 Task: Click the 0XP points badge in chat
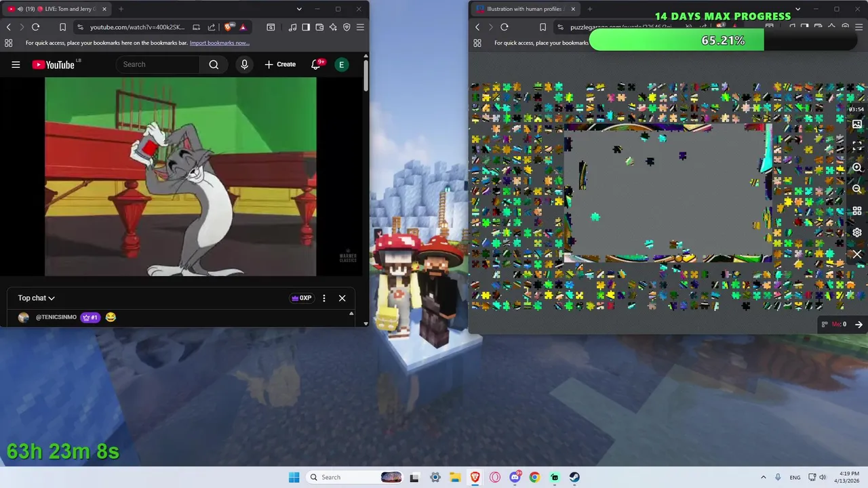tap(301, 298)
